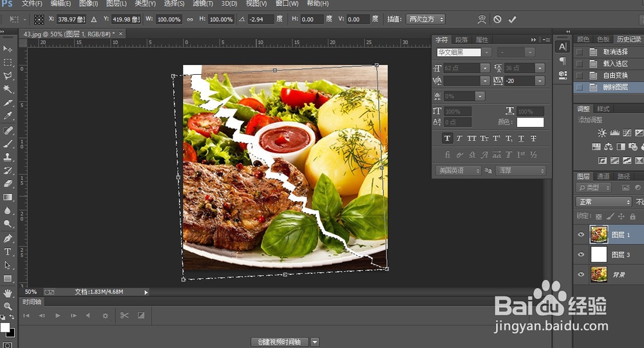This screenshot has width=644, height=348.
Task: Toggle history source box for 自由变换
Action: click(580, 75)
